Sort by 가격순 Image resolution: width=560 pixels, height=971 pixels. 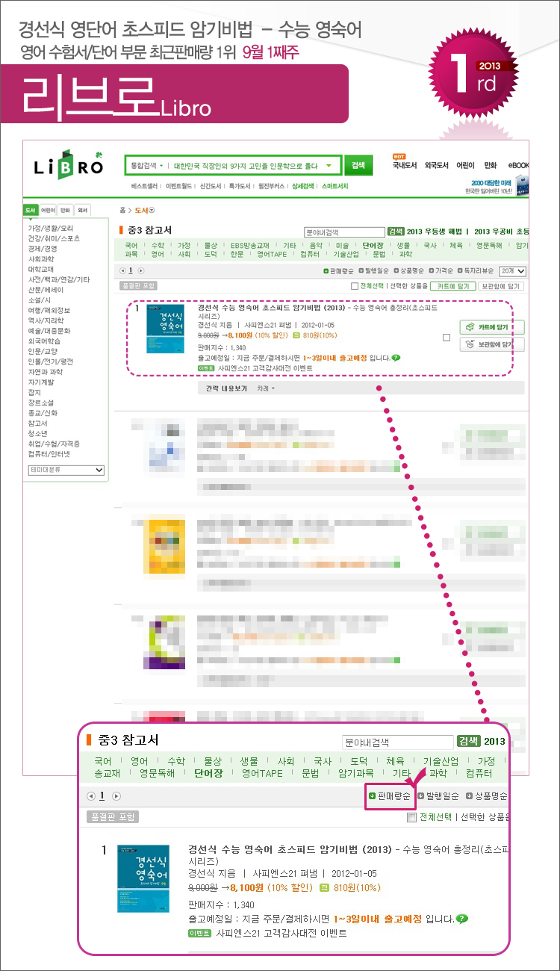tap(441, 271)
